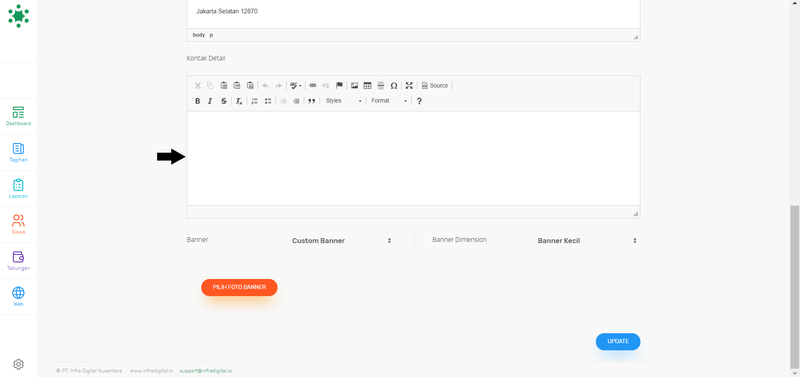Open the Format dropdown

point(389,101)
